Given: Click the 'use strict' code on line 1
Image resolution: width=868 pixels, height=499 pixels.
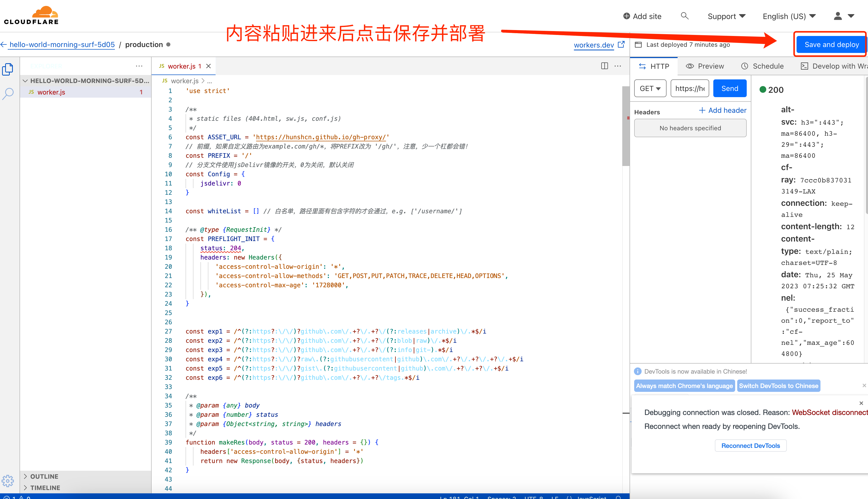Looking at the screenshot, I should [x=208, y=91].
